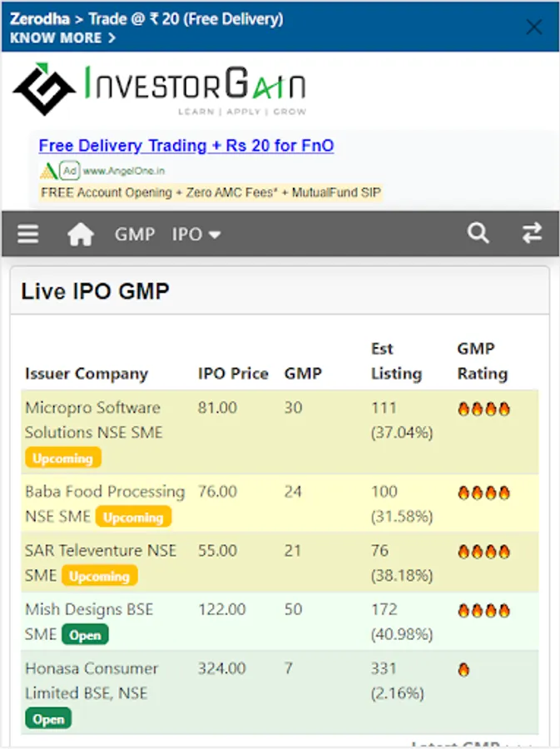Select est listing 76 (38.18%)
560x749 pixels.
click(x=402, y=563)
